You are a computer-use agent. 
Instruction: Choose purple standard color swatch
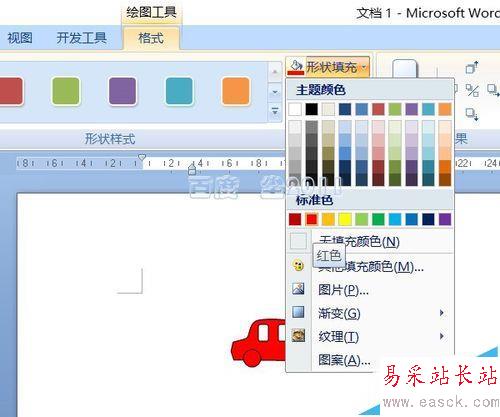click(x=445, y=219)
